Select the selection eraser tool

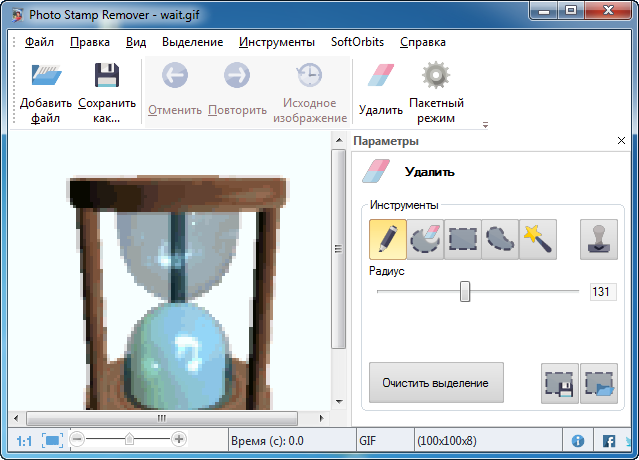(425, 240)
